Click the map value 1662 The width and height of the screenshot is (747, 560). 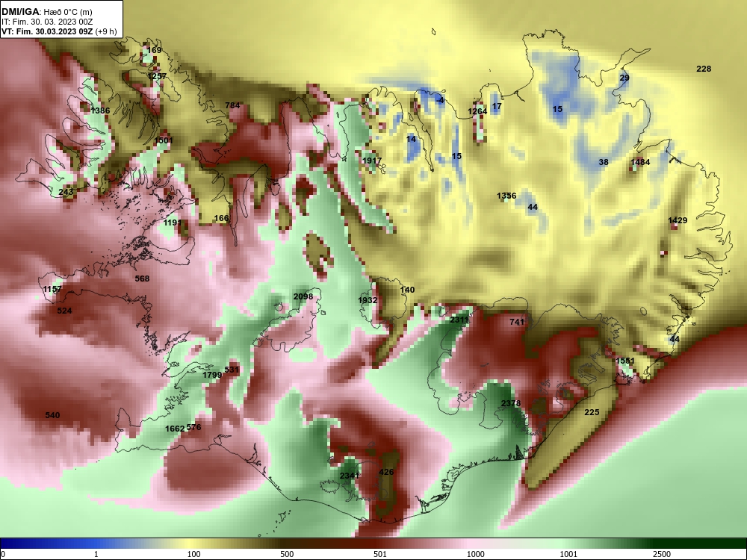click(x=174, y=429)
